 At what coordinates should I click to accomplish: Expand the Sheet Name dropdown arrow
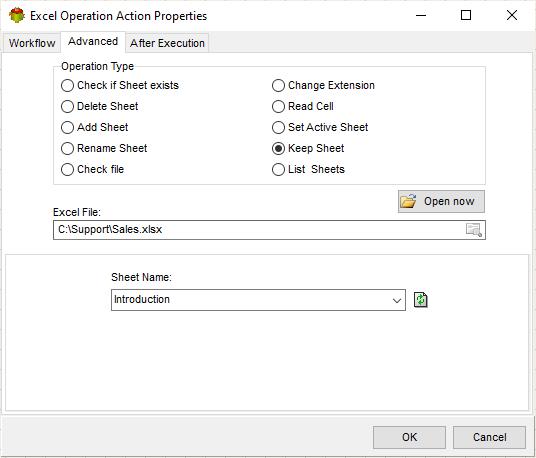click(x=397, y=300)
